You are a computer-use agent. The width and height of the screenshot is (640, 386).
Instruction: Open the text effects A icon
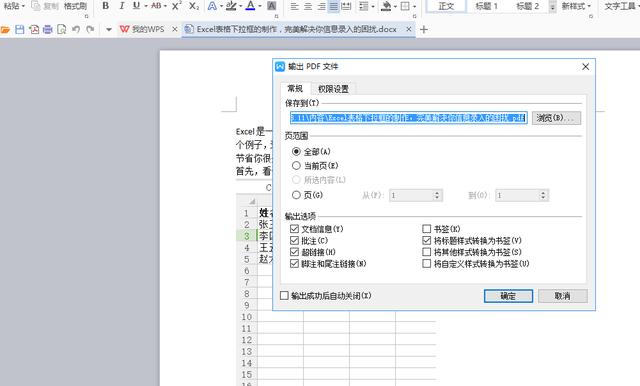point(212,6)
